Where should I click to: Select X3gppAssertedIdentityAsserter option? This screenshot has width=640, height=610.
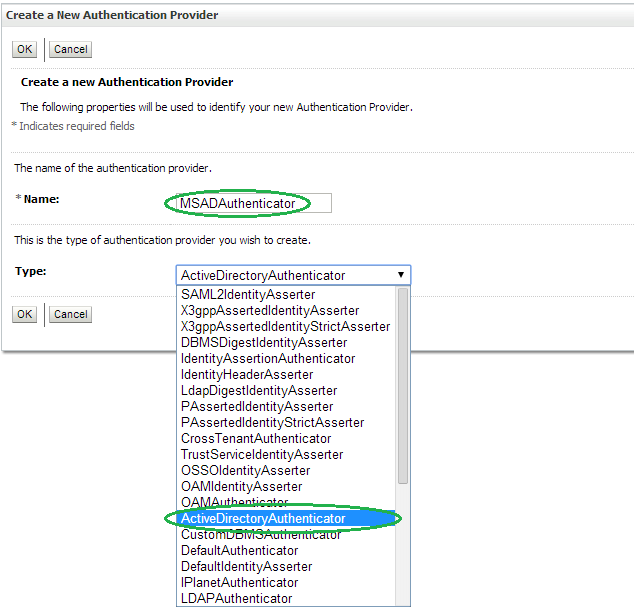tap(286, 311)
